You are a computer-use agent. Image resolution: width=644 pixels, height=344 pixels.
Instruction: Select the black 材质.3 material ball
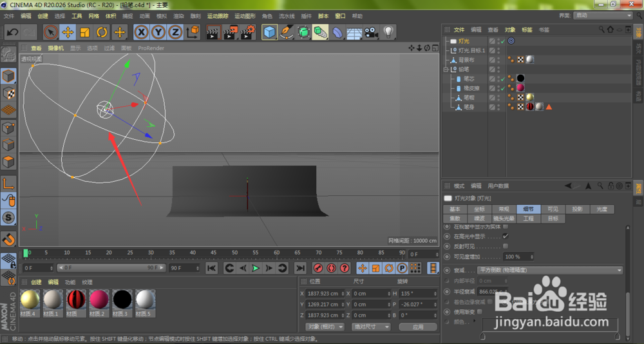pos(122,299)
